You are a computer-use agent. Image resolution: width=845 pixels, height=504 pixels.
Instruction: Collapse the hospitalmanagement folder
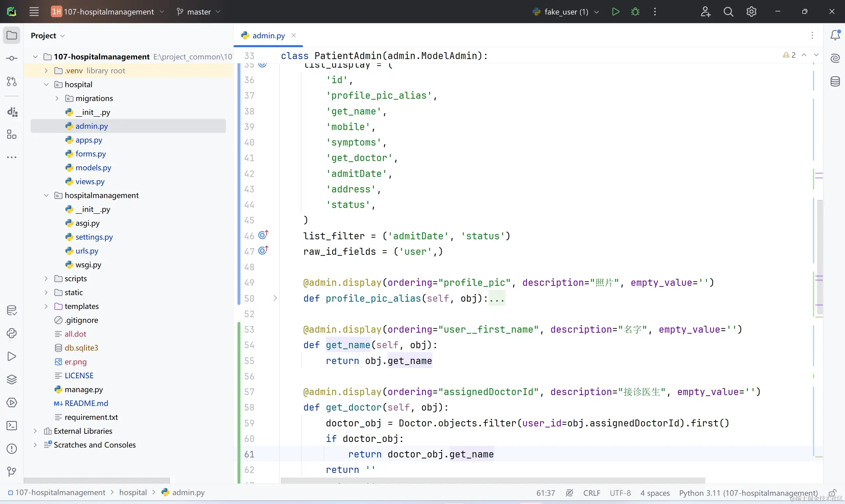(x=46, y=195)
